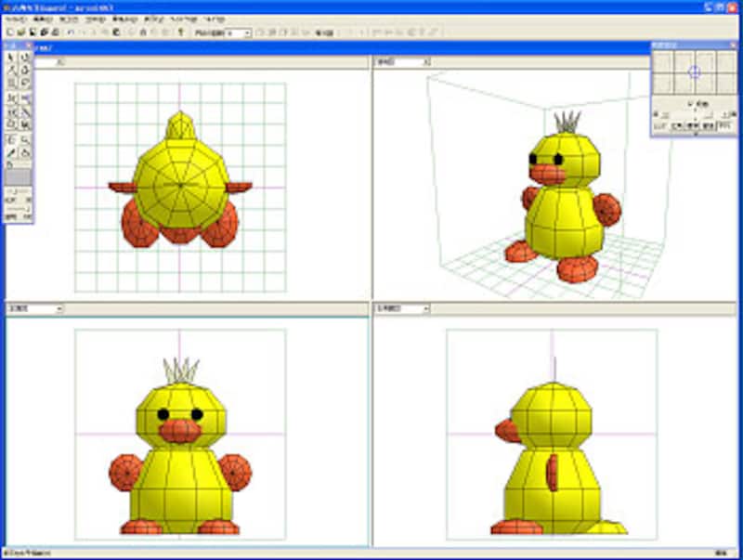Open the last menu in the menu bar
The image size is (743, 560).
(x=215, y=20)
